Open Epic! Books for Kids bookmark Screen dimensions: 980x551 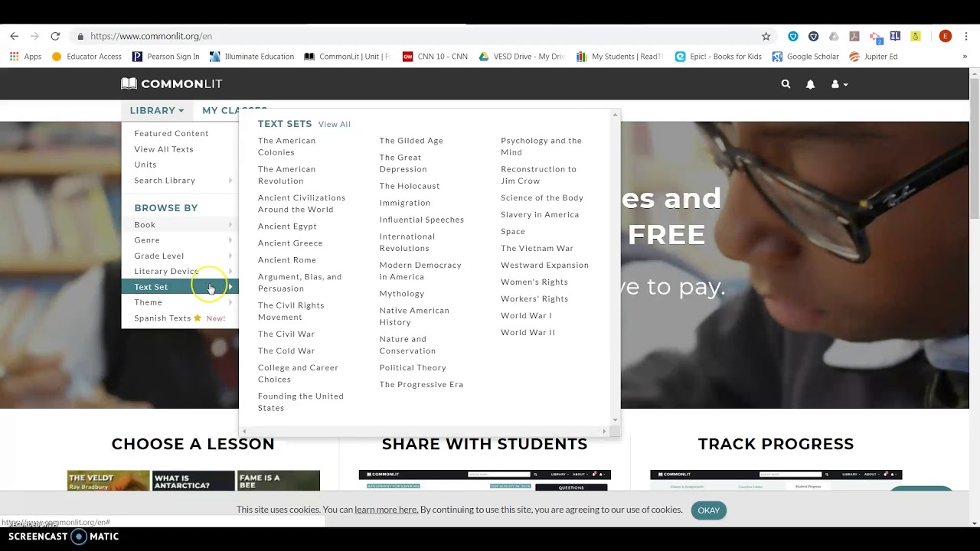pyautogui.click(x=718, y=57)
